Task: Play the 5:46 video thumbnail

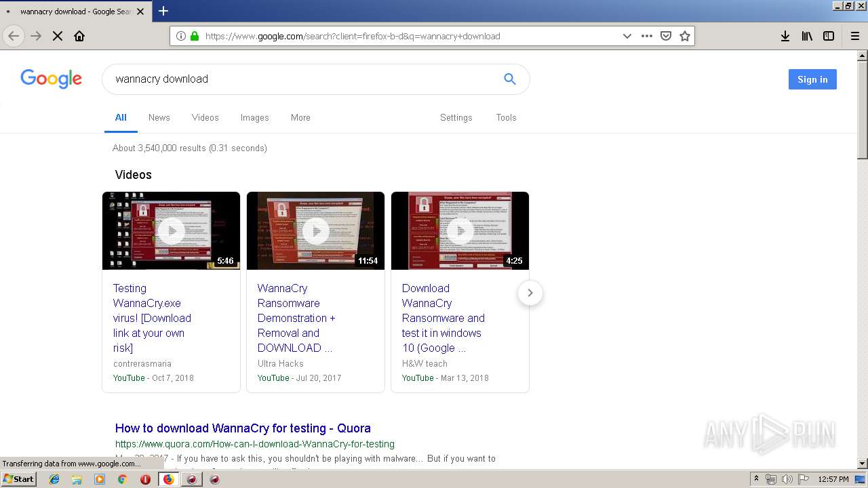Action: point(171,230)
